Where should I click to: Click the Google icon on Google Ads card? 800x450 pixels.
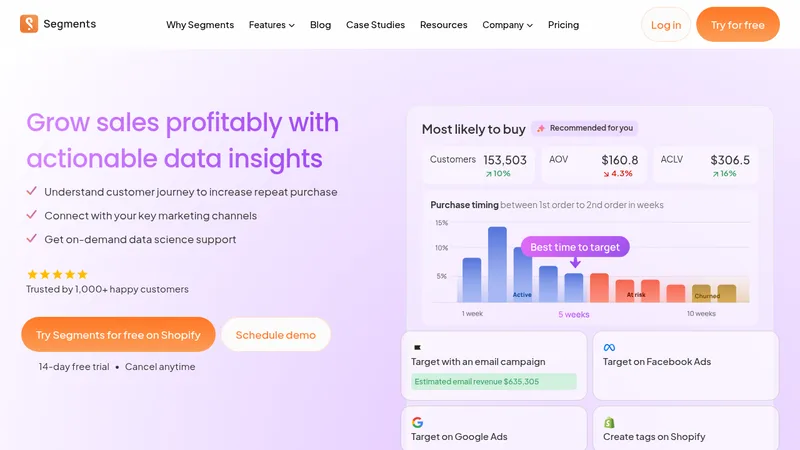(x=417, y=422)
